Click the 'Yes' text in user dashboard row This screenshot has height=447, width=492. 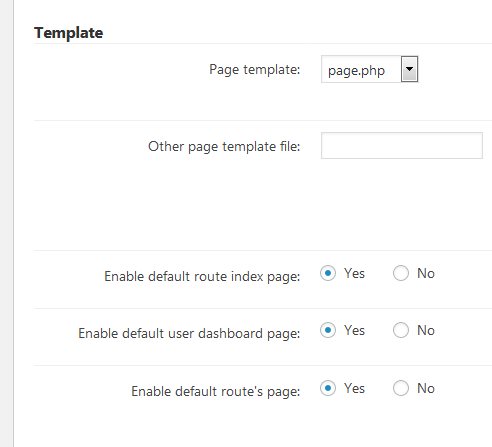[354, 331]
